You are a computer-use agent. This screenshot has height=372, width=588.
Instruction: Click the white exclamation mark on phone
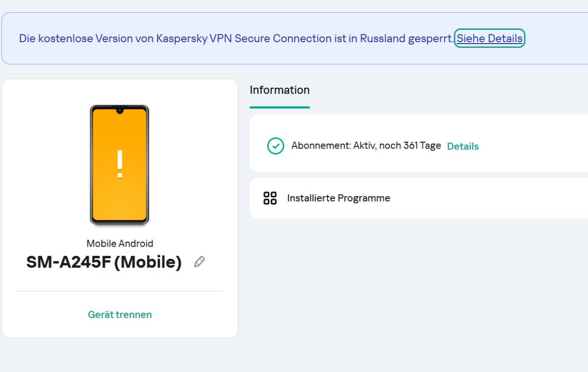coord(120,164)
